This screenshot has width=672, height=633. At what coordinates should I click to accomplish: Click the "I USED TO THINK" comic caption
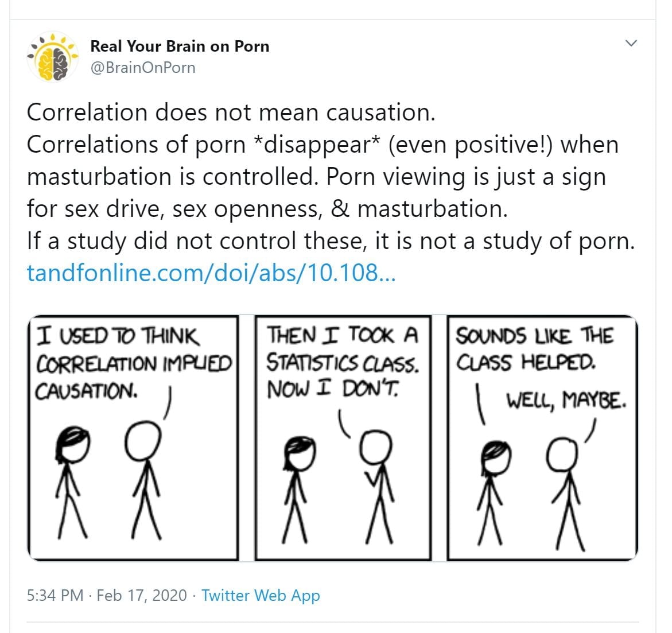(118, 336)
